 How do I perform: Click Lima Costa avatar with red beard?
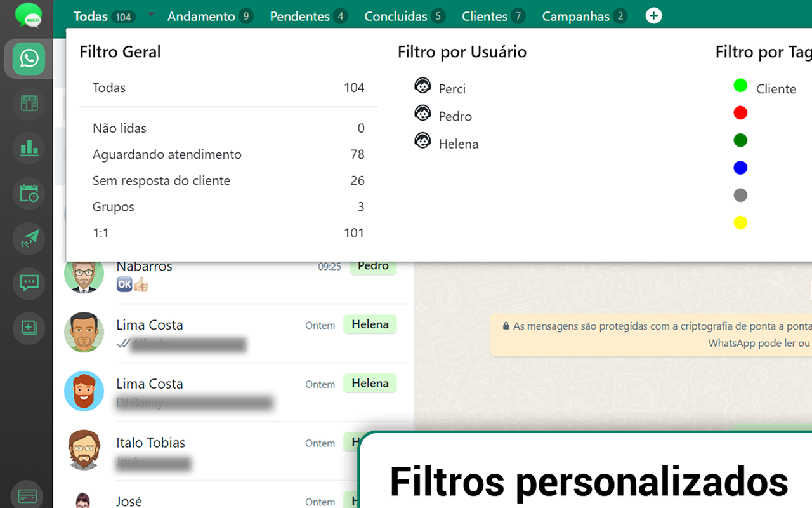(x=84, y=391)
